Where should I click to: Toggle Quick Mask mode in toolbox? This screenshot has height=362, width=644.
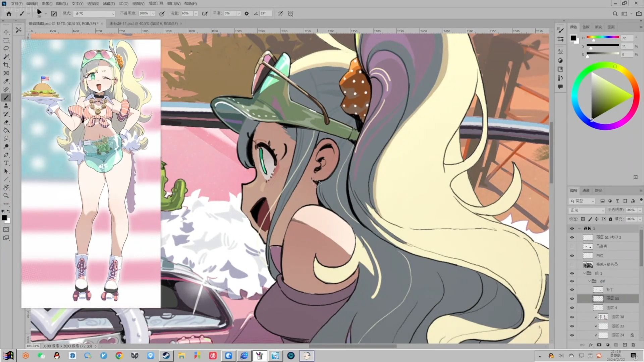pos(6,230)
